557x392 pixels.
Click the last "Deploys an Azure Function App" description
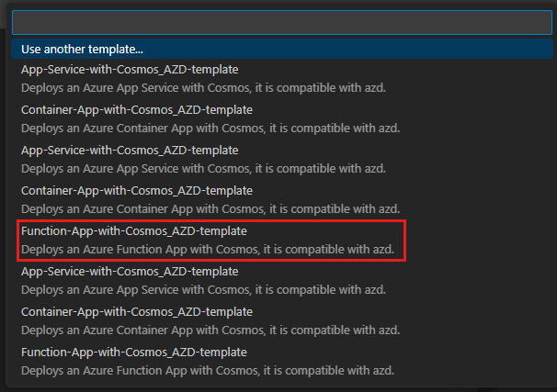207,371
